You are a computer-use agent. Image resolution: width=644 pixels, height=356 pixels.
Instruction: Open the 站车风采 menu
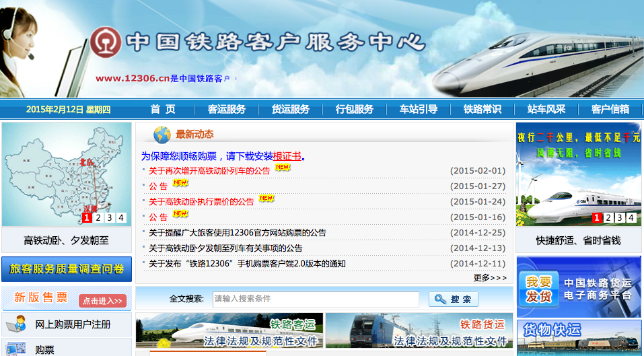click(x=546, y=109)
